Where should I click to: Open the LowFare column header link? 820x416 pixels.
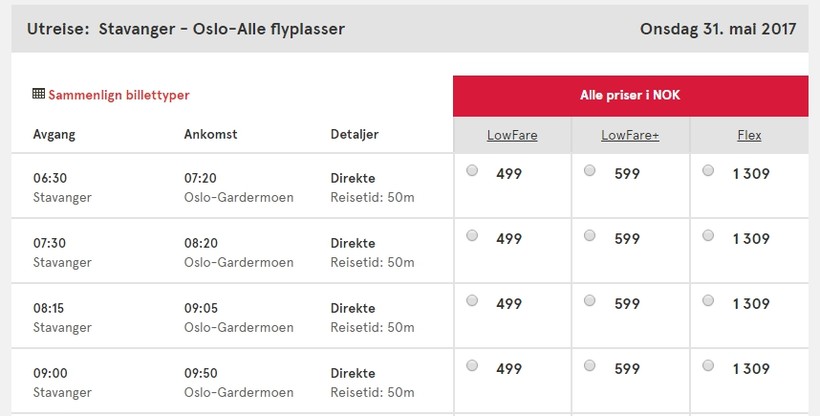click(x=512, y=135)
